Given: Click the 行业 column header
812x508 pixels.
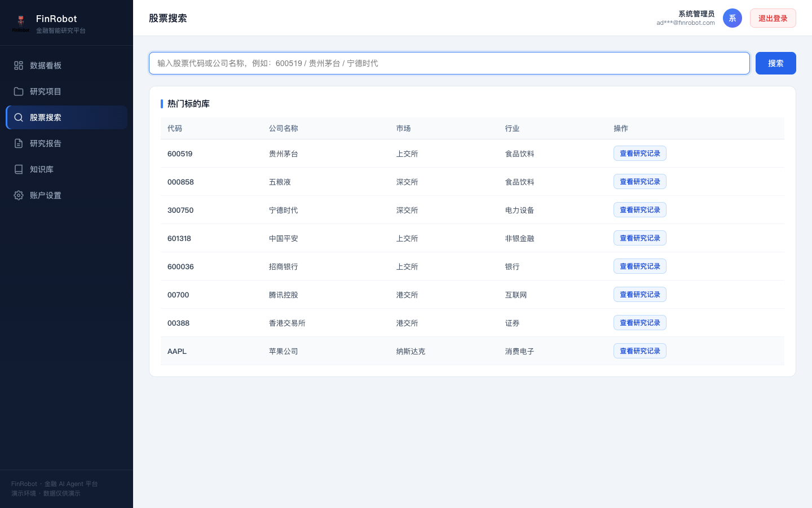Looking at the screenshot, I should 513,128.
